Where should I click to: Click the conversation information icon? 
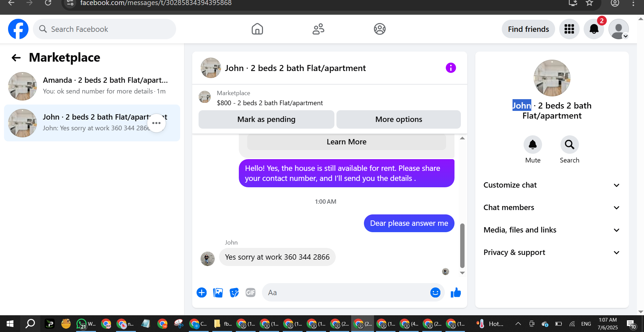pos(450,68)
